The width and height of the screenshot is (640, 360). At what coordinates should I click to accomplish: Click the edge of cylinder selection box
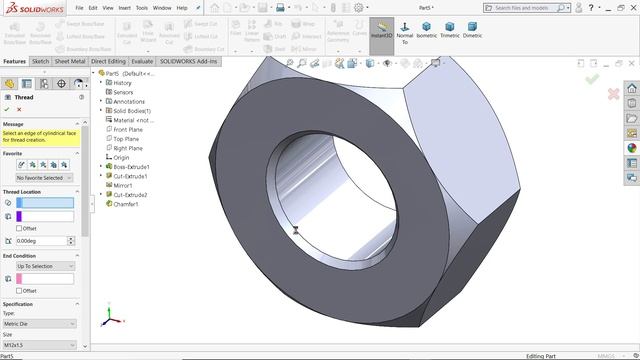tap(45, 203)
